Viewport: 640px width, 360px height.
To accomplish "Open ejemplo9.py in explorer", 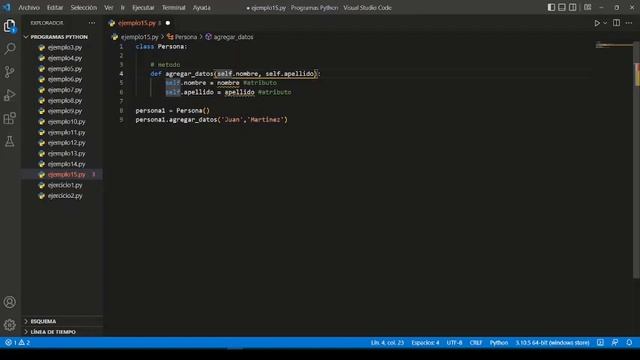I will point(65,111).
